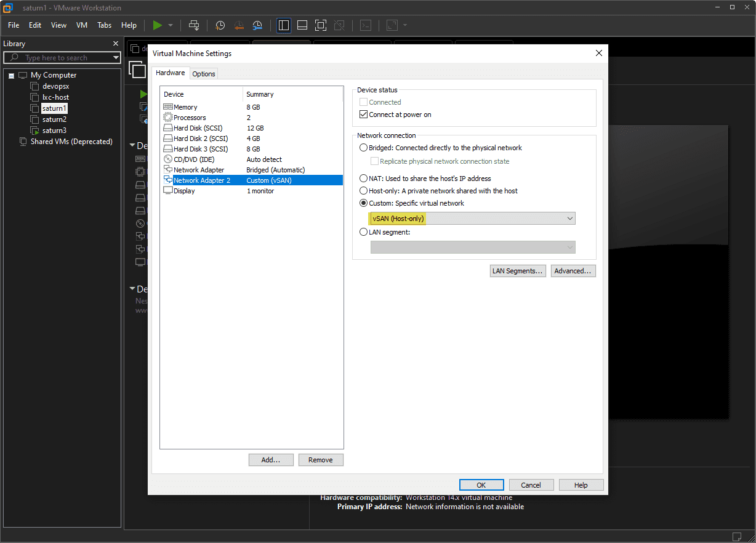This screenshot has height=543, width=756.
Task: Click the LAN Segments... button
Action: pyautogui.click(x=518, y=271)
